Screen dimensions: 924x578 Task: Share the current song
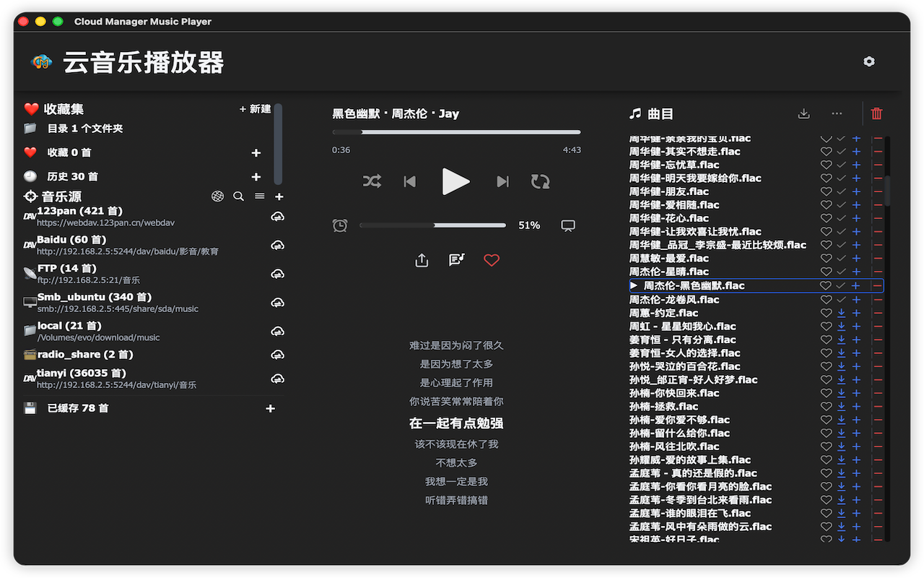pyautogui.click(x=422, y=260)
